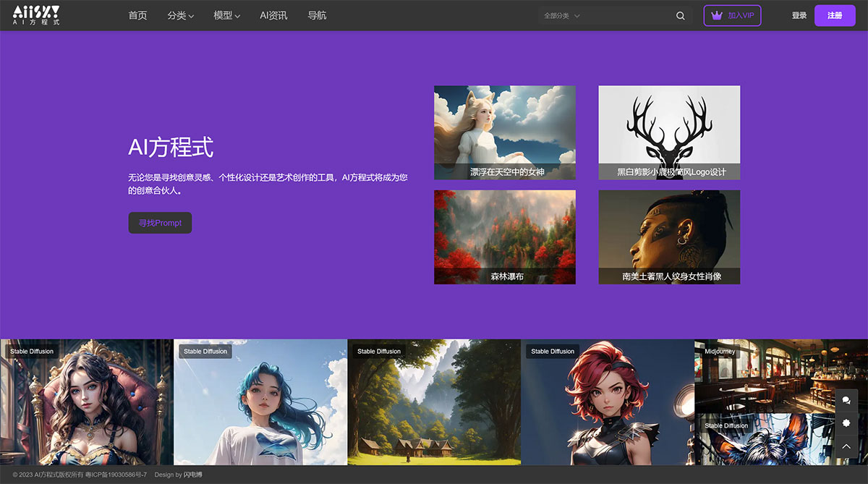This screenshot has width=868, height=484.
Task: Click the 寻找Prompt button
Action: tap(160, 223)
